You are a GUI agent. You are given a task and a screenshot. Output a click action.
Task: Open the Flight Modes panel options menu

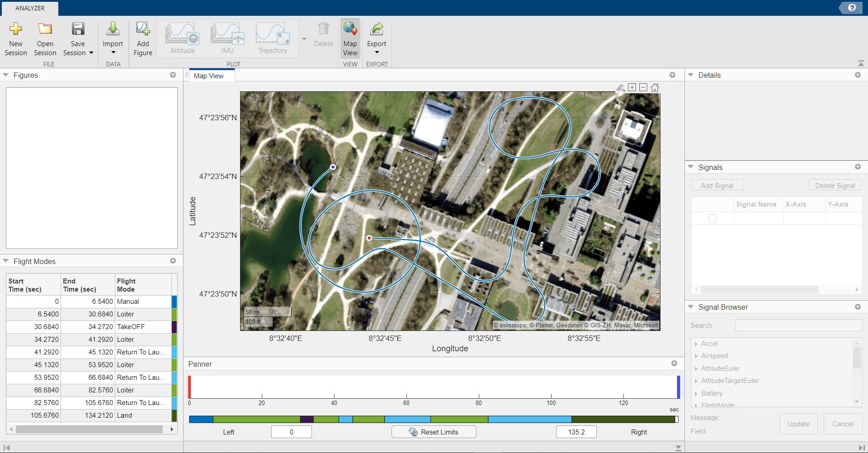click(x=173, y=261)
